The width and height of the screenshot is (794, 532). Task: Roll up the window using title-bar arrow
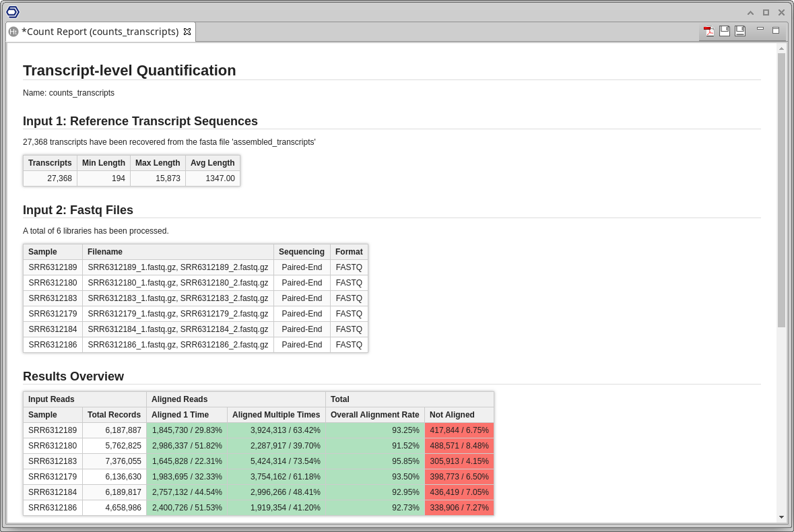pyautogui.click(x=750, y=12)
